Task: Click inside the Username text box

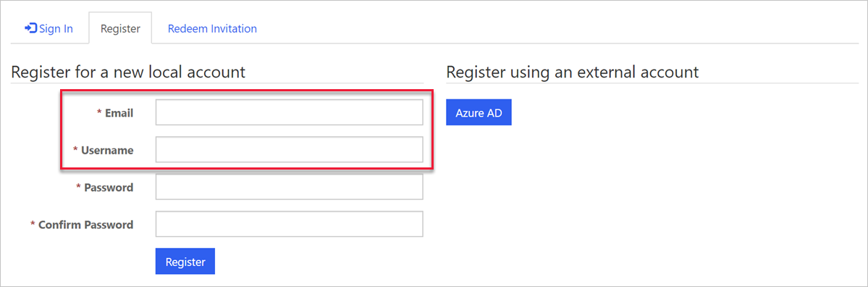Action: (x=290, y=149)
